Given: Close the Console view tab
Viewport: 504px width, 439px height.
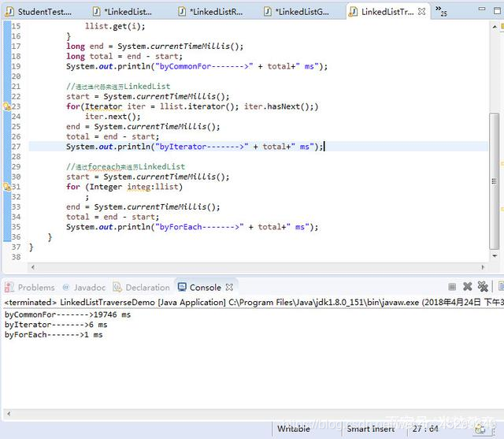Looking at the screenshot, I should click(x=229, y=287).
